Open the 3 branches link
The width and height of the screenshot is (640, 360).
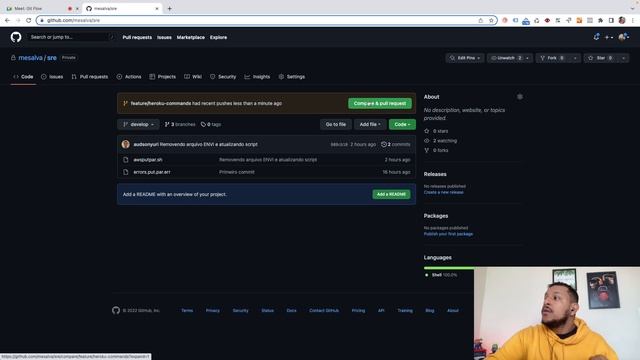[x=180, y=124]
